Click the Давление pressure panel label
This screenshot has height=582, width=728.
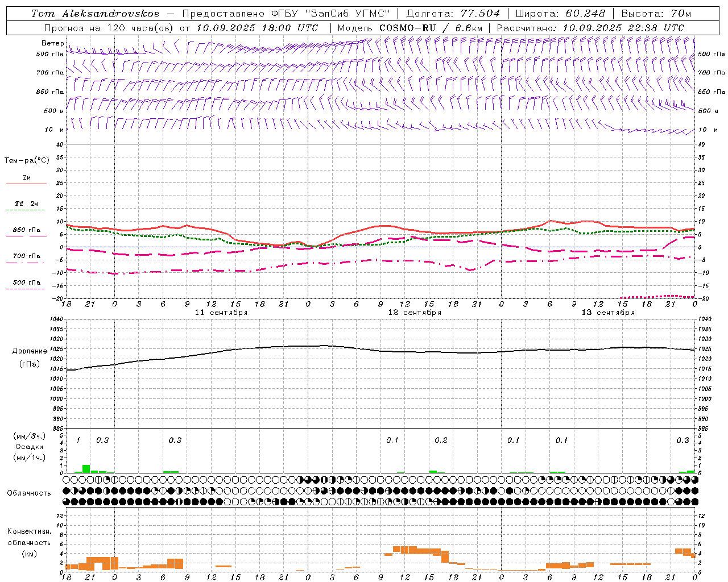coord(30,351)
